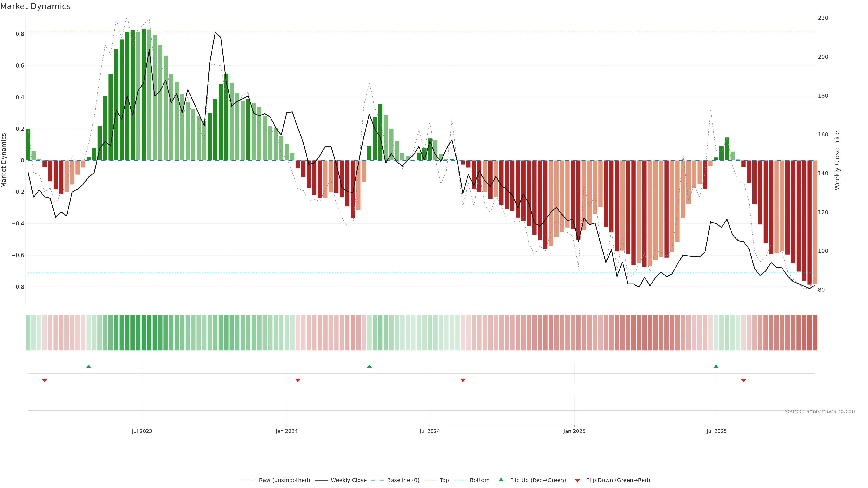This screenshot has height=488, width=868.
Task: Toggle the Top legend entry
Action: (444, 480)
